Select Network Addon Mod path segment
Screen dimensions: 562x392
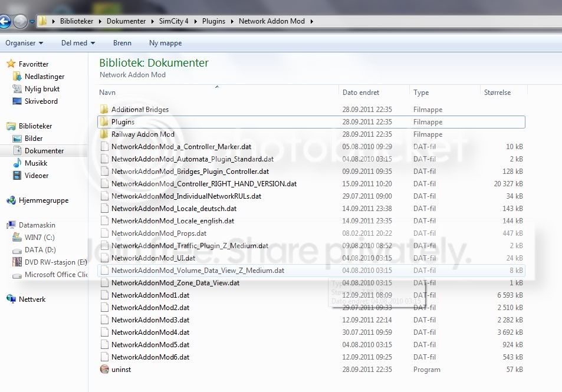pos(272,21)
